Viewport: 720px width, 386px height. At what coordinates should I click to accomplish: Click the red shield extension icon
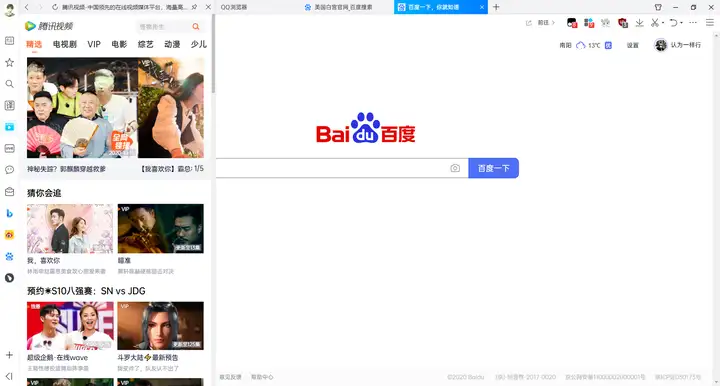click(623, 22)
